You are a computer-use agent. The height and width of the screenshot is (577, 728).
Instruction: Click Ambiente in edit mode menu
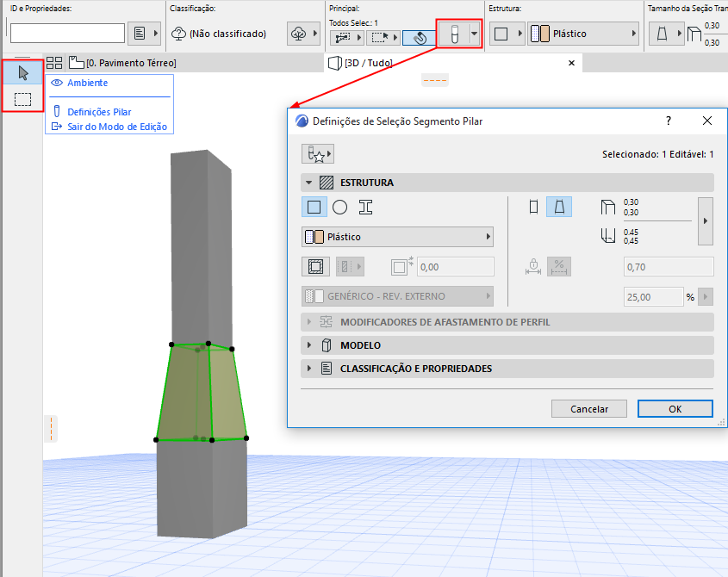(87, 83)
